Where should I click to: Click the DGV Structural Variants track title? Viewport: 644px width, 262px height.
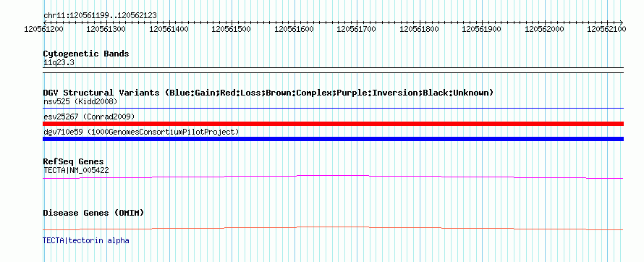[x=268, y=93]
